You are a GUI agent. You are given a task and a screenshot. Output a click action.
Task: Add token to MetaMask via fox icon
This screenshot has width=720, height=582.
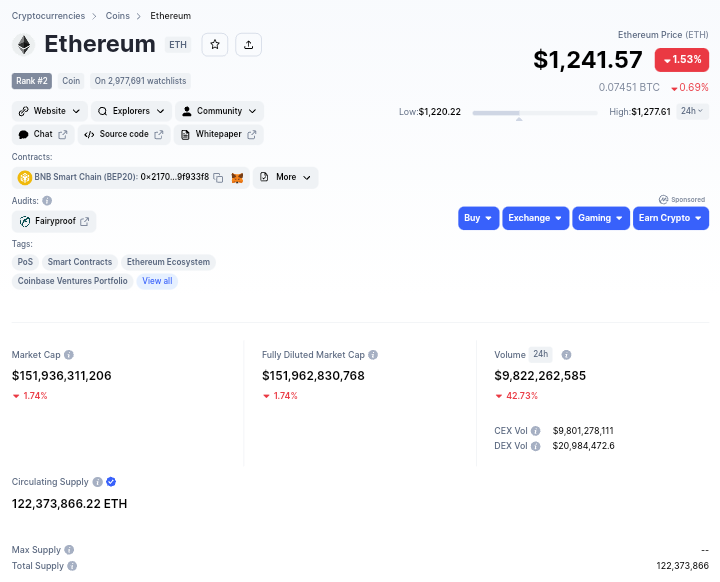(x=237, y=178)
